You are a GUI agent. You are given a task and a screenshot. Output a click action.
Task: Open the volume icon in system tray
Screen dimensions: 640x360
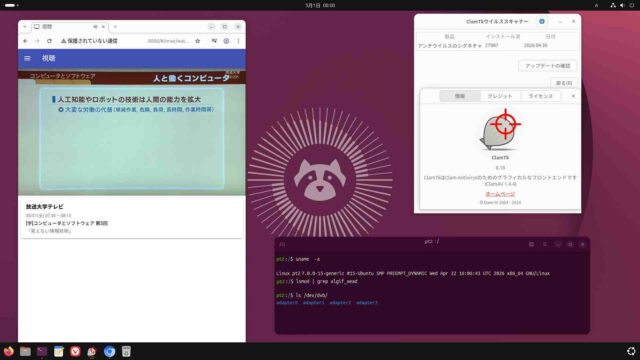(x=622, y=5)
